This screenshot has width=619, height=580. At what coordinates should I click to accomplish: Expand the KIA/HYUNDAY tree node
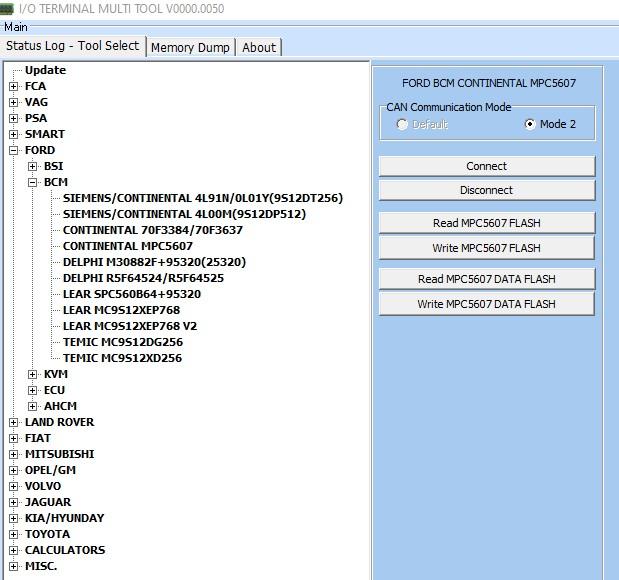[x=13, y=518]
